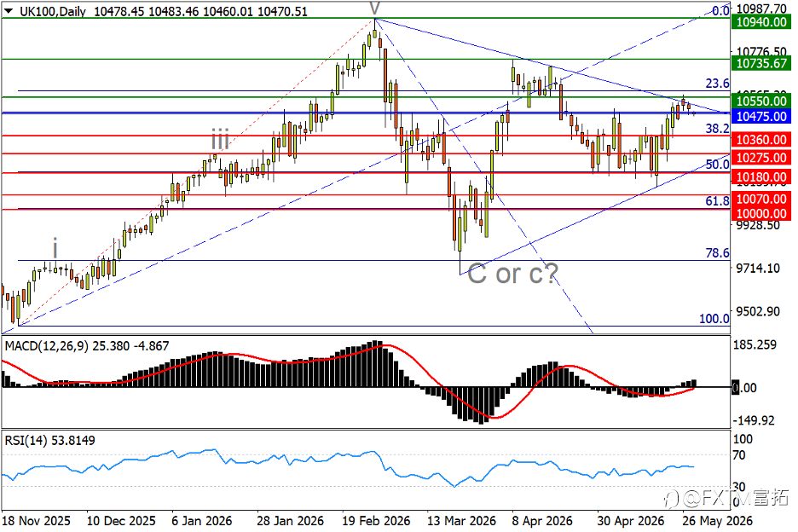Click the 100.0 Fibonacci level label

click(714, 319)
